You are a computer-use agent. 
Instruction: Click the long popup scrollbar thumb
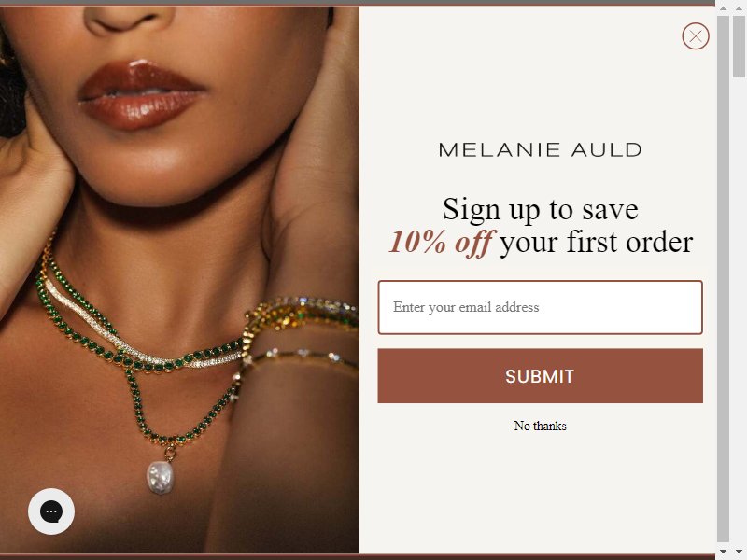(723, 279)
